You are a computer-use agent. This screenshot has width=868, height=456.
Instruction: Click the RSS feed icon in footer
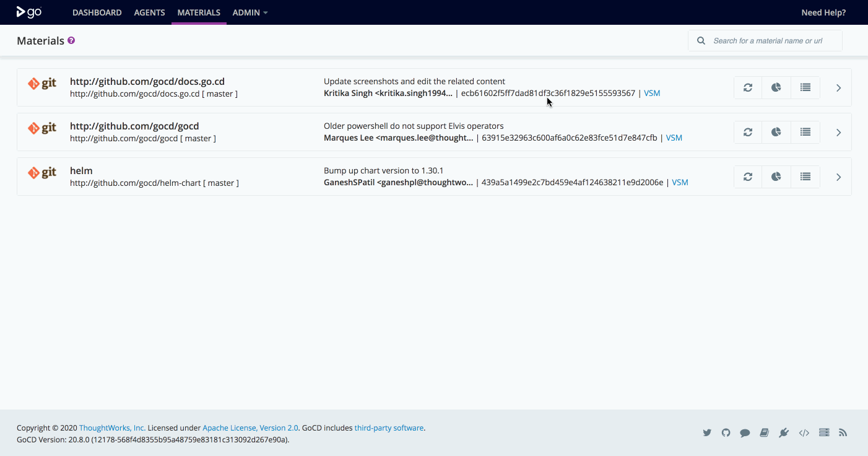pyautogui.click(x=843, y=433)
